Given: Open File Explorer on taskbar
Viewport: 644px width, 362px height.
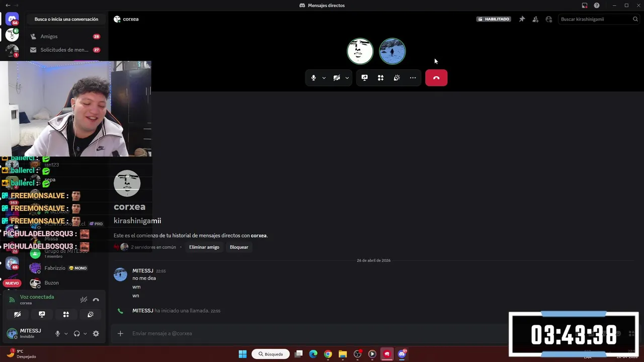Looking at the screenshot, I should click(343, 354).
